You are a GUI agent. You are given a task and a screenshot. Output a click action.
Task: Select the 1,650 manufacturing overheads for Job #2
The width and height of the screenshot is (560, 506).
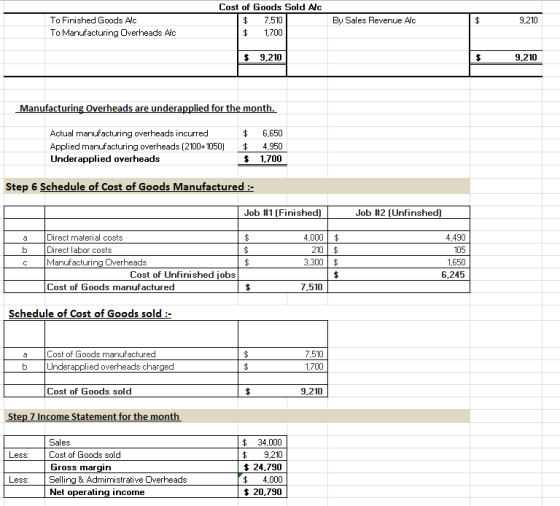click(x=456, y=262)
